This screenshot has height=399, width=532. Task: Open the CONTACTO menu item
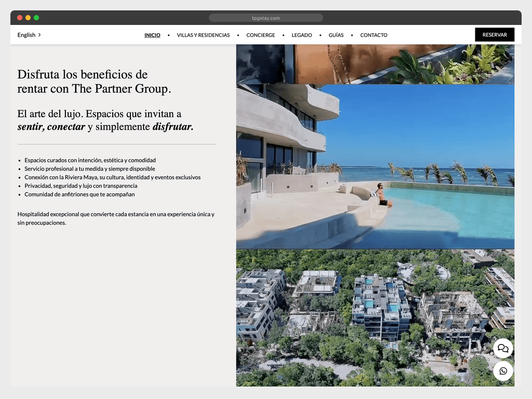pos(374,35)
